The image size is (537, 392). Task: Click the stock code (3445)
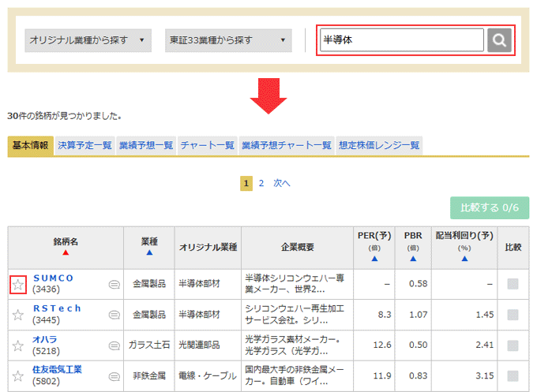point(46,320)
